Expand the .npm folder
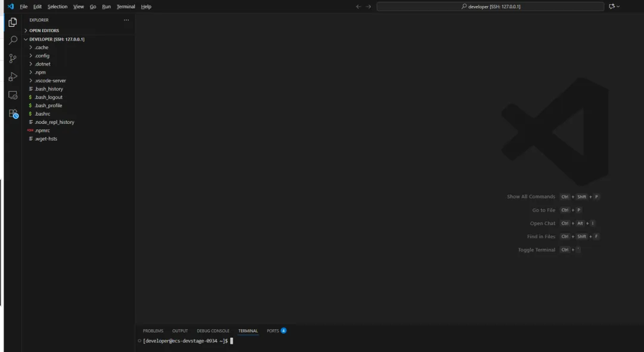This screenshot has height=352, width=644. click(x=79, y=72)
